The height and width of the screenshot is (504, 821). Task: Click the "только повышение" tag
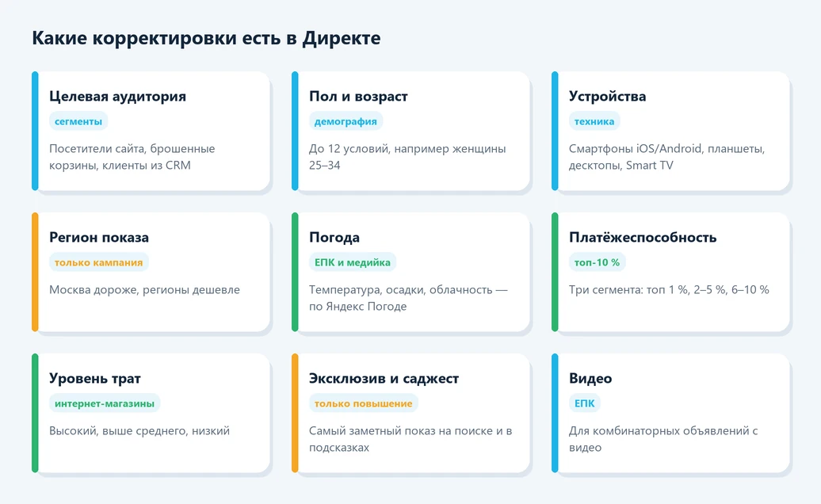pos(364,404)
